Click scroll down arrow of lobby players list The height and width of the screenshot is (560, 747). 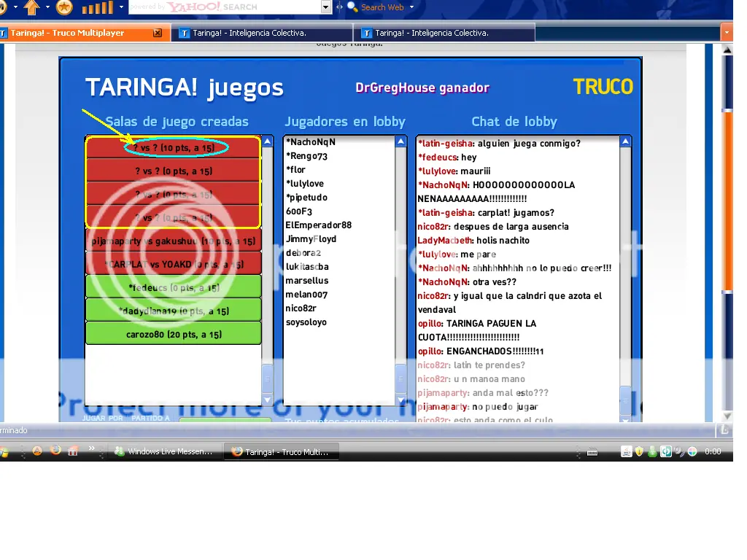point(400,400)
